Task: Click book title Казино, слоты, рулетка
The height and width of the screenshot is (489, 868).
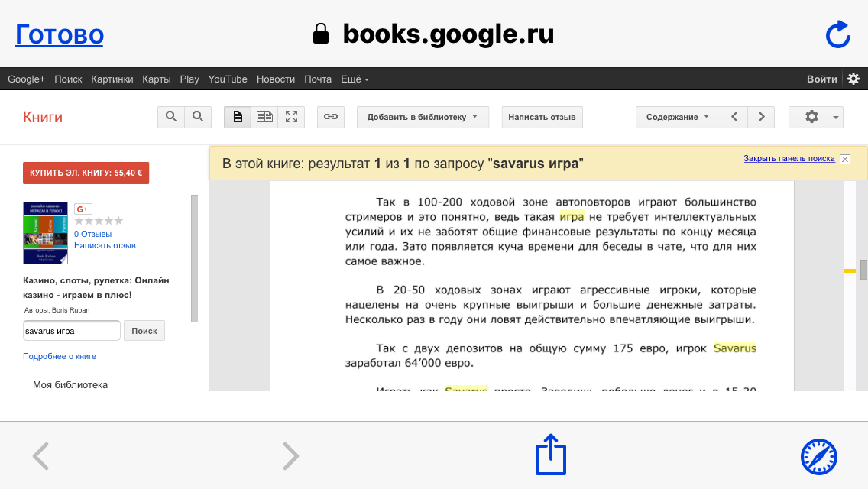Action: coord(96,287)
